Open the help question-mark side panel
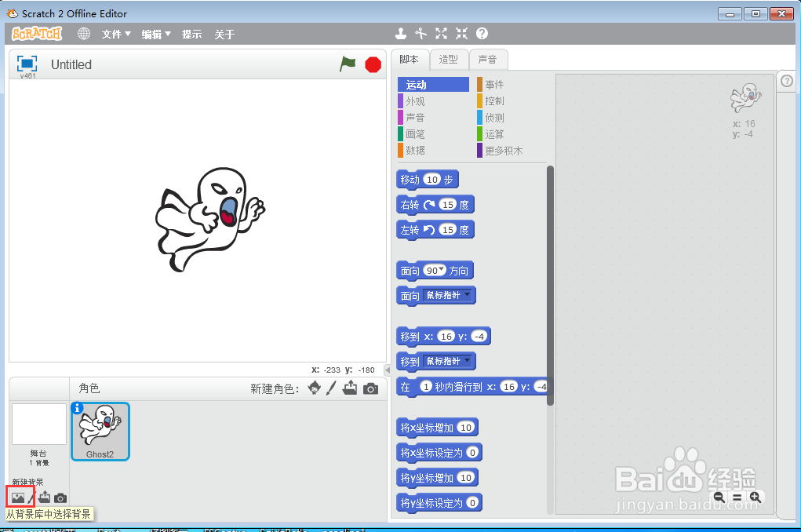This screenshot has height=532, width=801. [x=787, y=81]
